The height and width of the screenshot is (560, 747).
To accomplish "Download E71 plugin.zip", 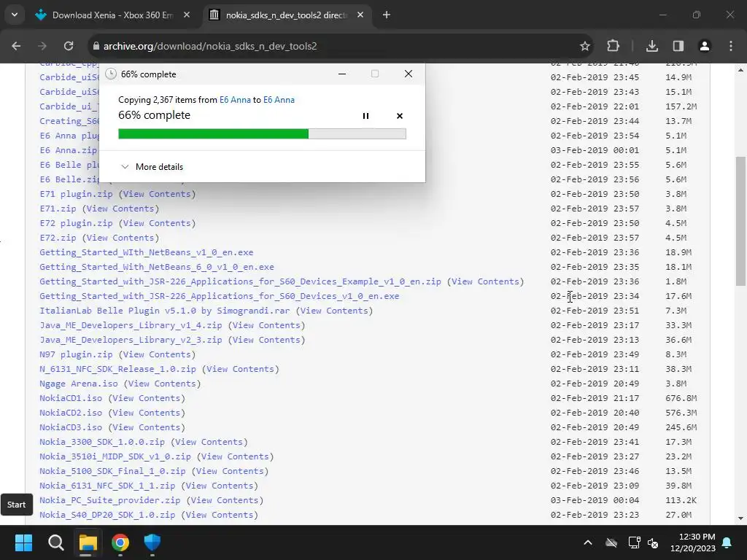I will 76,194.
